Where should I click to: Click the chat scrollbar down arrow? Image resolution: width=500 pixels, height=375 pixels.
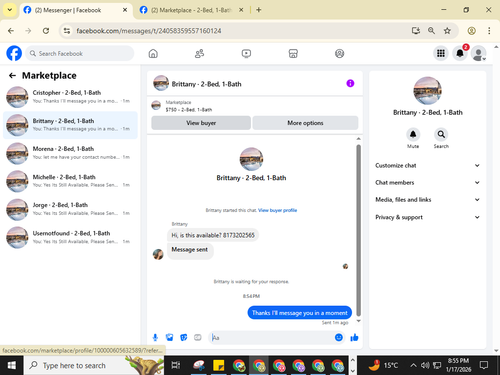[x=358, y=321]
